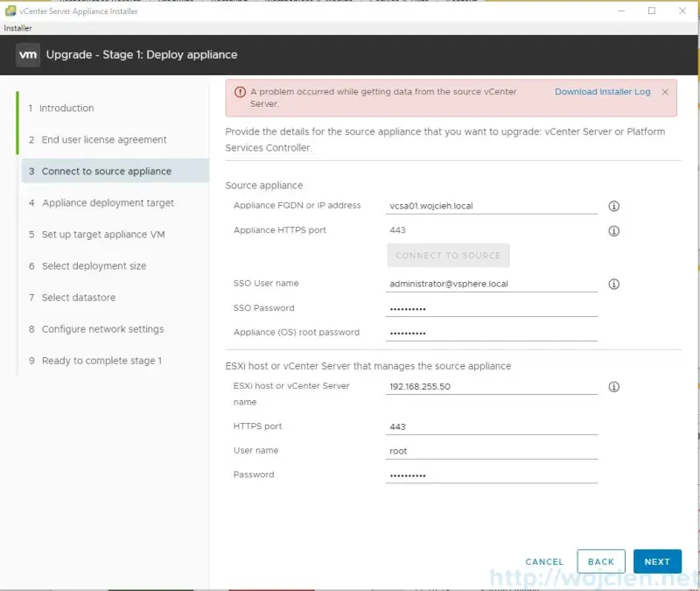The height and width of the screenshot is (591, 700).
Task: Click info icon next to Appliance HTTPS port
Action: point(613,230)
